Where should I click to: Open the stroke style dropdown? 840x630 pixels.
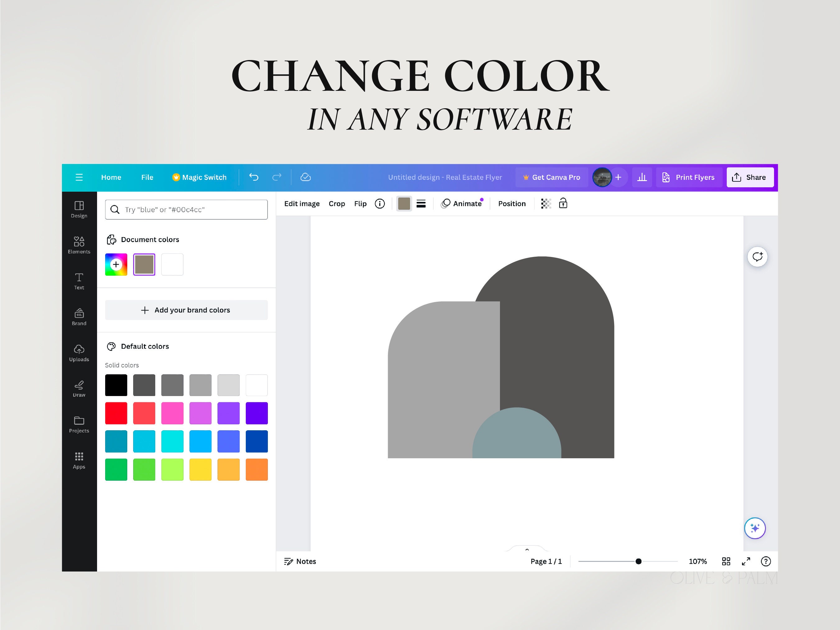(421, 203)
